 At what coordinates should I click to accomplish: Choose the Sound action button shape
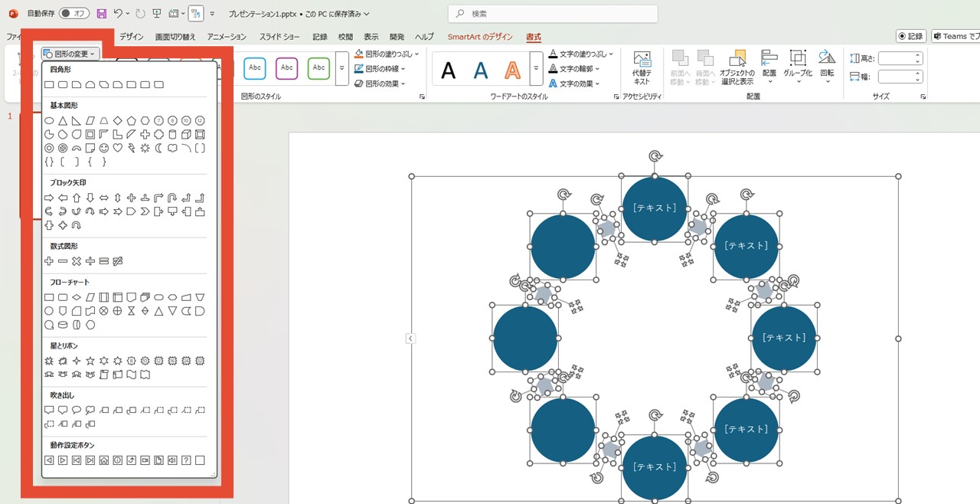pyautogui.click(x=172, y=460)
